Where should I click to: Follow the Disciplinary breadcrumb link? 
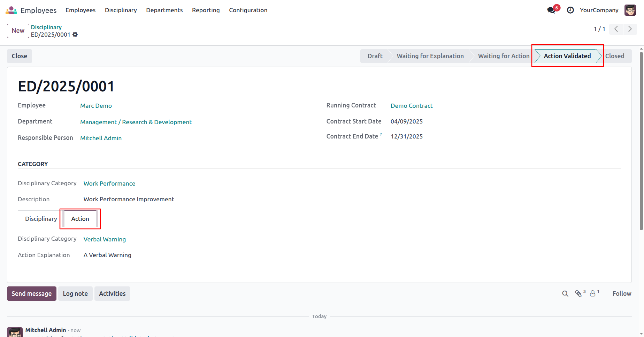tap(46, 27)
